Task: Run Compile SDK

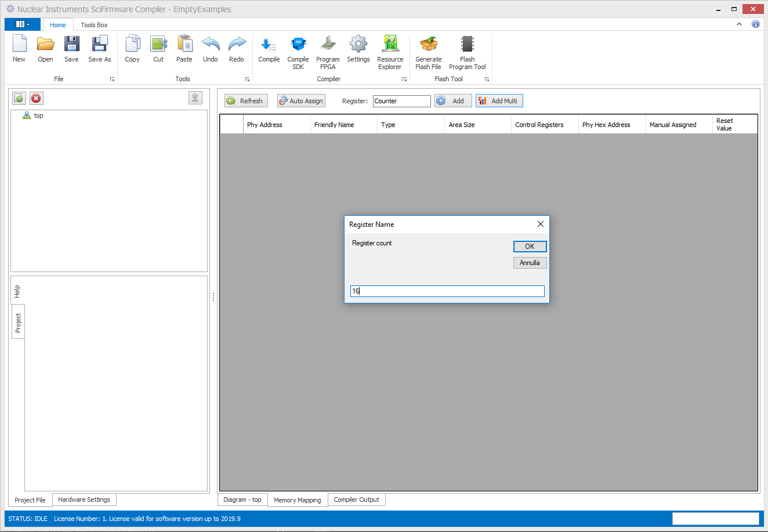Action: [x=298, y=52]
